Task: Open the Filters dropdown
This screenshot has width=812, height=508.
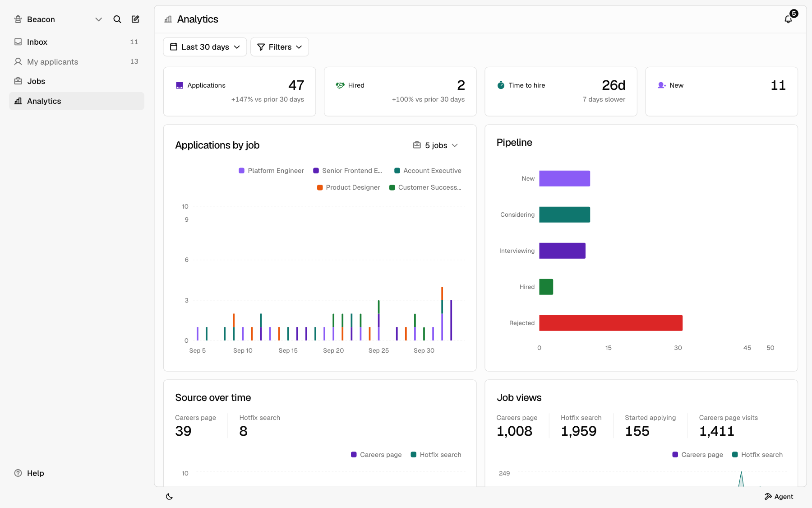Action: point(280,47)
